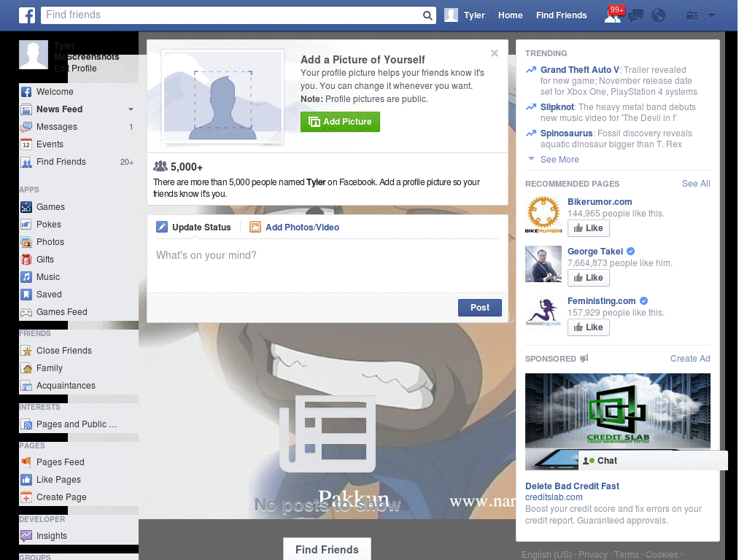Click the Photos app icon
Screen dimensions: 747x560
tap(26, 242)
